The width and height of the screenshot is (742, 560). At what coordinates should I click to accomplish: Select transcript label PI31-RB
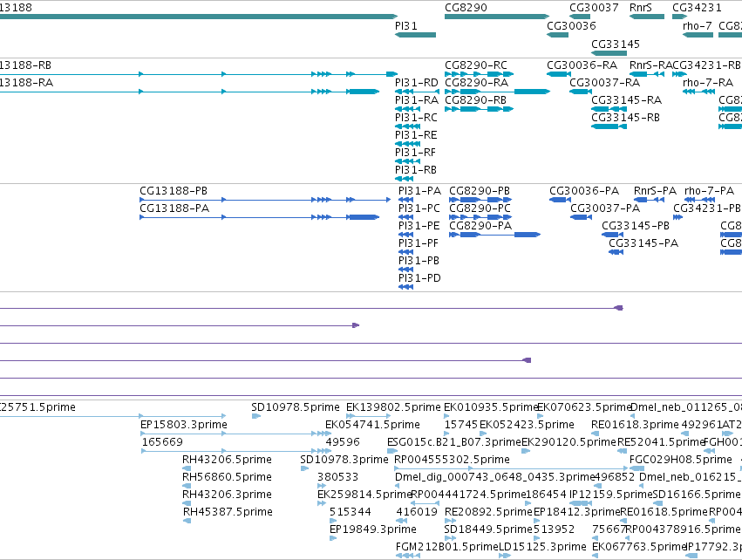[416, 170]
